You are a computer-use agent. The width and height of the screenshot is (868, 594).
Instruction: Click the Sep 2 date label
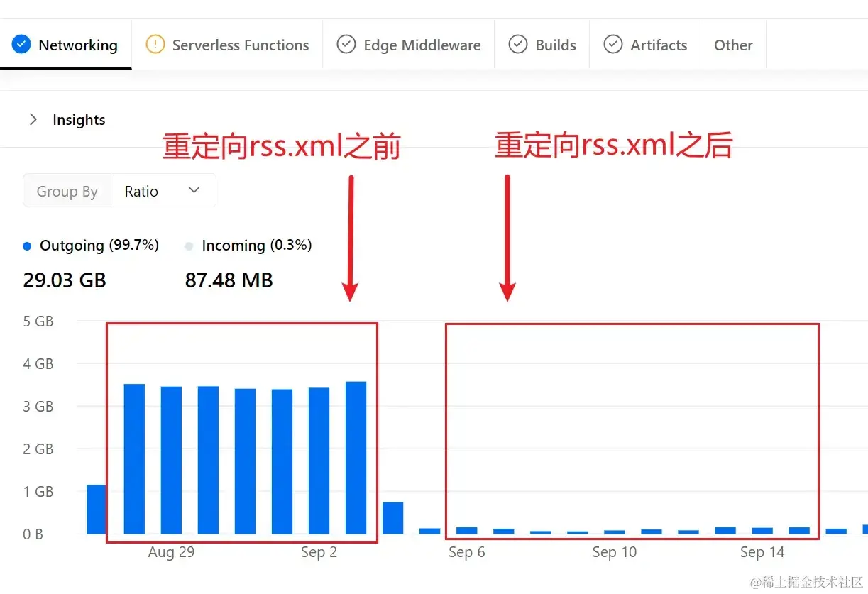coord(319,552)
